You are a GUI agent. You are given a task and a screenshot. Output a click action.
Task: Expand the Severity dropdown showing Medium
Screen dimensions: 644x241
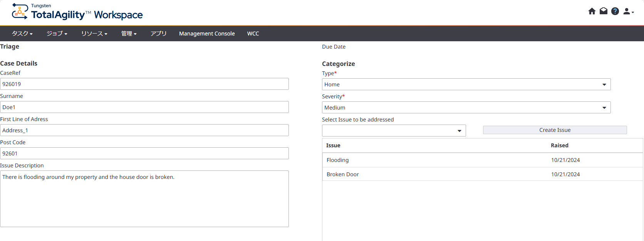pos(466,108)
